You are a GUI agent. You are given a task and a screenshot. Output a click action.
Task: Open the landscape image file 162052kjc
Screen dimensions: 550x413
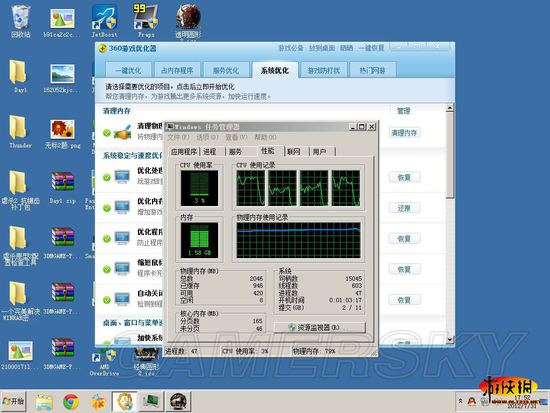[x=62, y=78]
